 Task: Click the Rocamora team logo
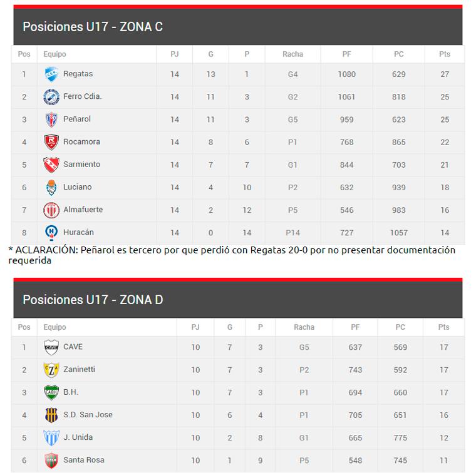pyautogui.click(x=51, y=142)
